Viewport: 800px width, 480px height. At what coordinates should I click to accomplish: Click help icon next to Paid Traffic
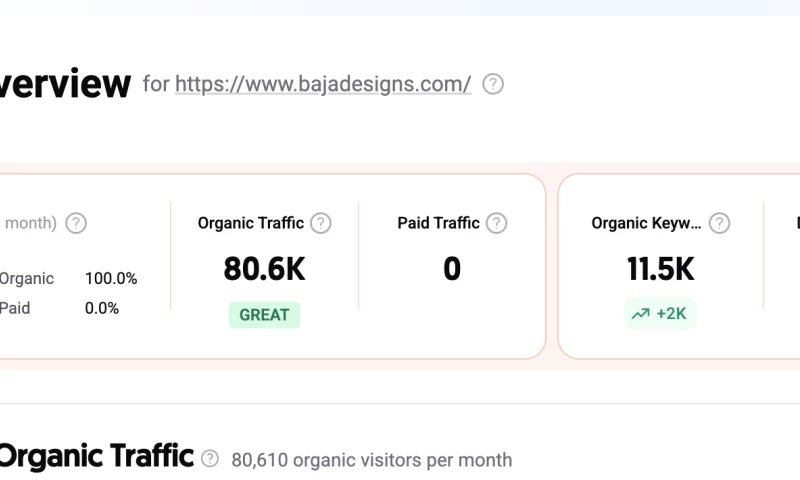(496, 223)
